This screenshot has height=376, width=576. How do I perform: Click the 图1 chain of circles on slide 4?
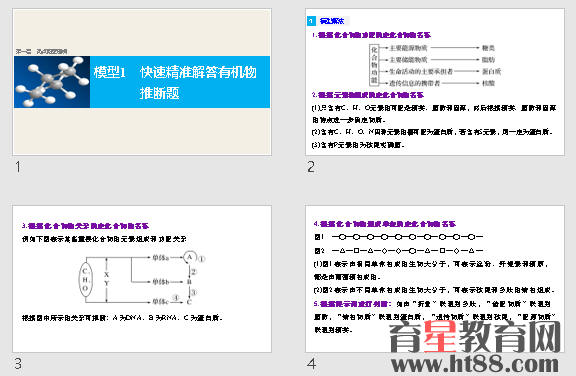point(407,237)
